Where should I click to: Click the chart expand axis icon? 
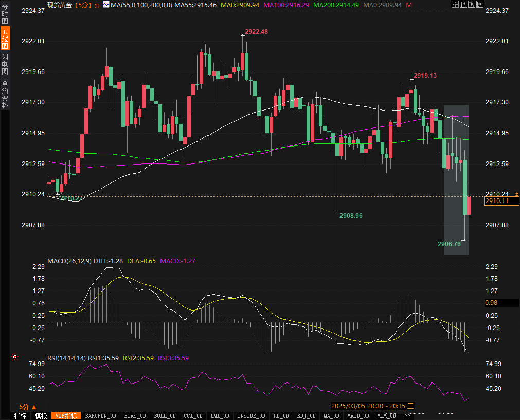472,4
